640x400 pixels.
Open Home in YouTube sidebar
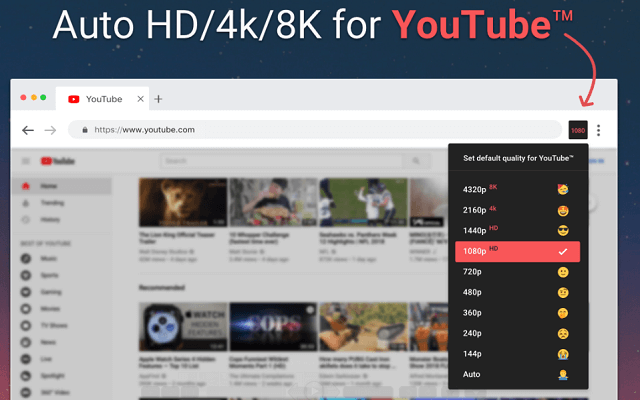(x=62, y=186)
